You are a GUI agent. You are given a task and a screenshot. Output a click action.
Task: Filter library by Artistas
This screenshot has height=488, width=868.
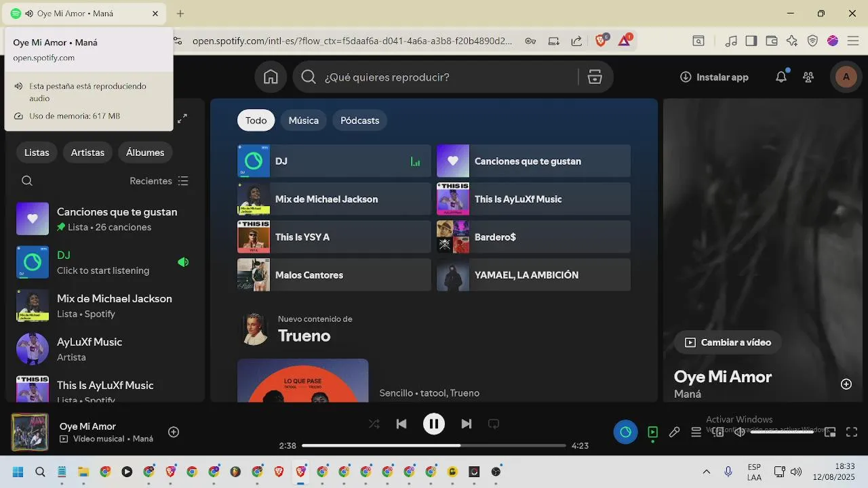click(x=87, y=152)
